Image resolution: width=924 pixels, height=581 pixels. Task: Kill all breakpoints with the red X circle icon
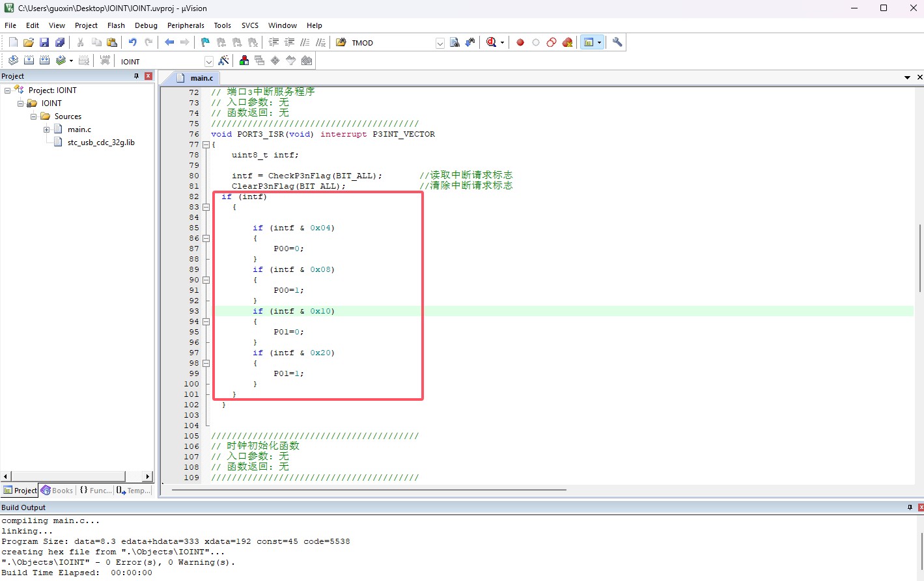click(x=567, y=42)
